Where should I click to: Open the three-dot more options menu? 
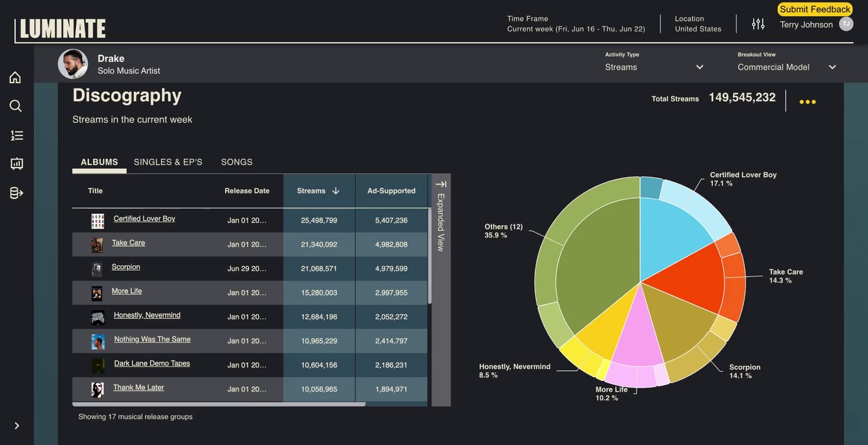807,102
